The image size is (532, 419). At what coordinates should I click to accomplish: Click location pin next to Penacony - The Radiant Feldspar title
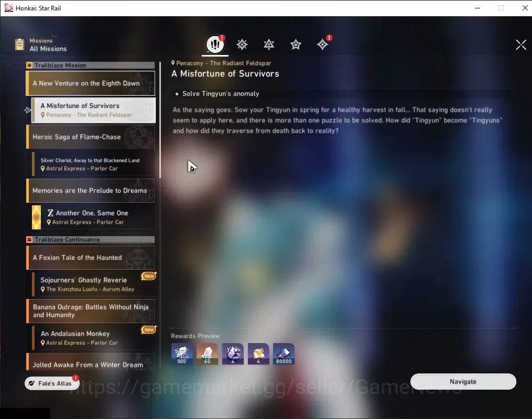click(173, 63)
